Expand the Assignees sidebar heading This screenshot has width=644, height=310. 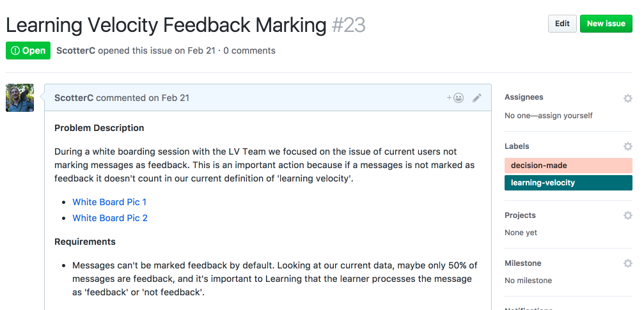click(524, 97)
